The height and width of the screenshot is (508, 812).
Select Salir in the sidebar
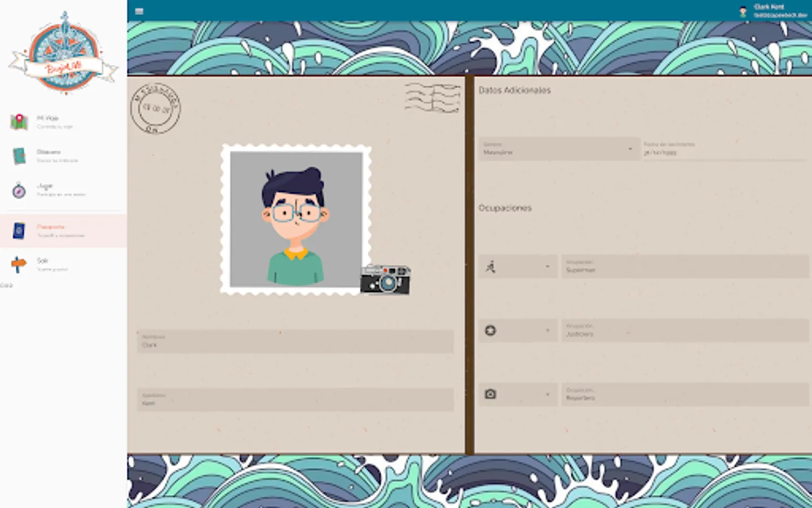pos(63,264)
